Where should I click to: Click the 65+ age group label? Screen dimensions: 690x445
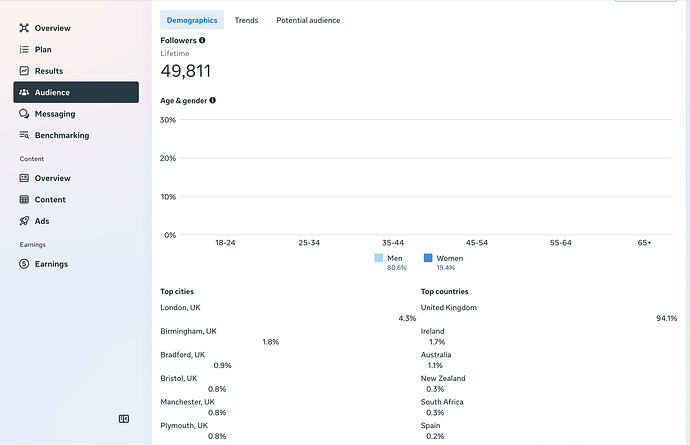pos(644,243)
